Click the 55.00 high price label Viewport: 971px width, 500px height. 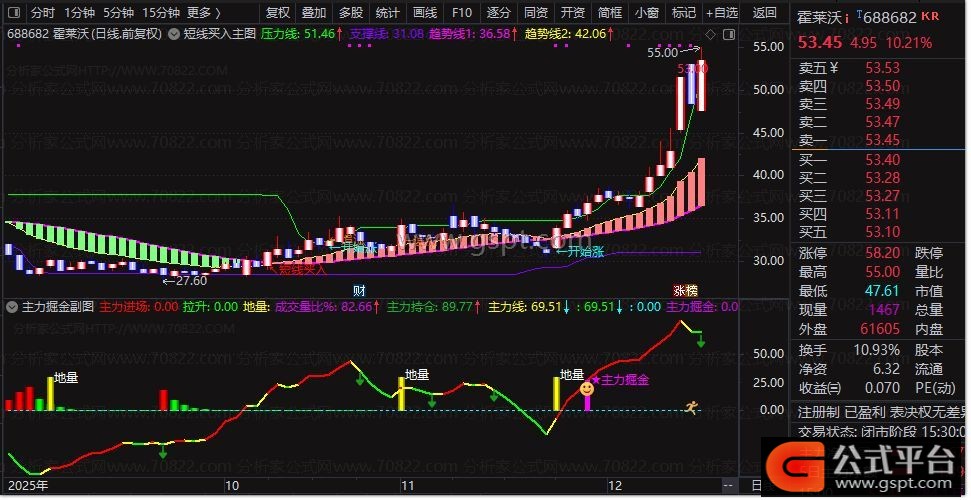661,52
